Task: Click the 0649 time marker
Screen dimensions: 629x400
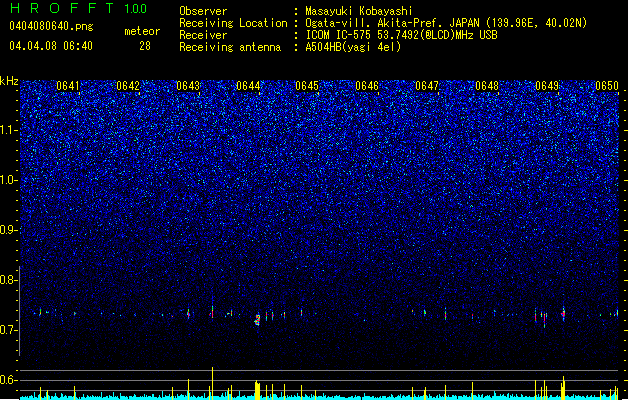Action: 547,86
